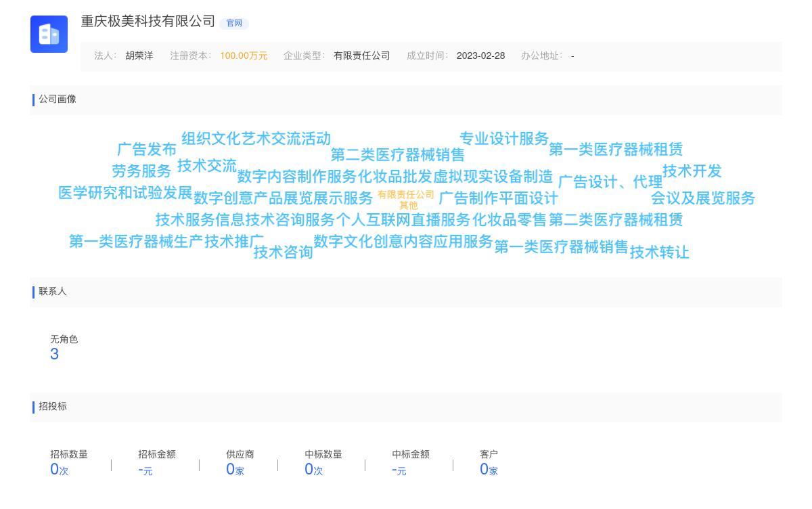Click word cloud tag 广告设计、代理
812x509 pixels.
610,182
